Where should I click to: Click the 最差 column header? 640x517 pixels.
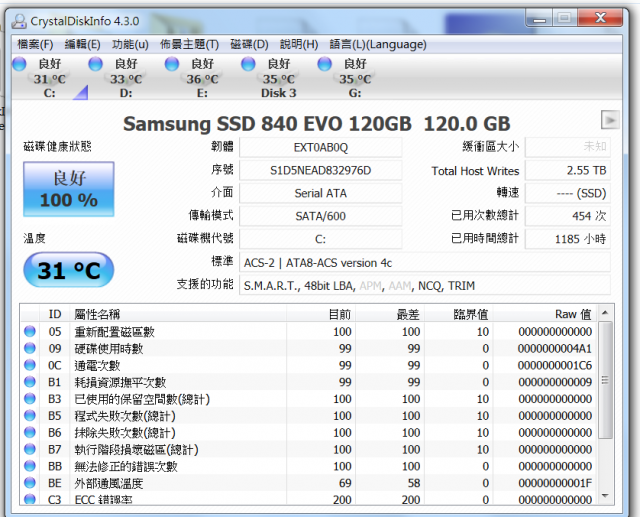tap(390, 314)
